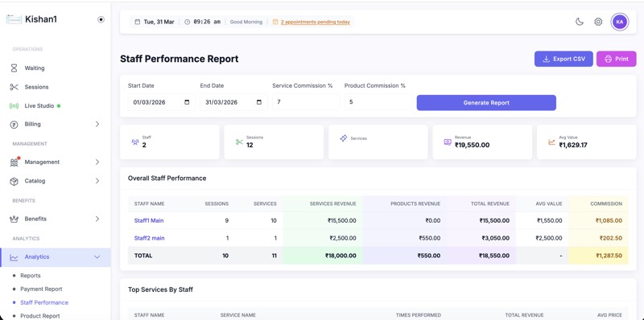The width and height of the screenshot is (644, 320).
Task: Click the ₹202.50 commission cell
Action: pos(611,238)
